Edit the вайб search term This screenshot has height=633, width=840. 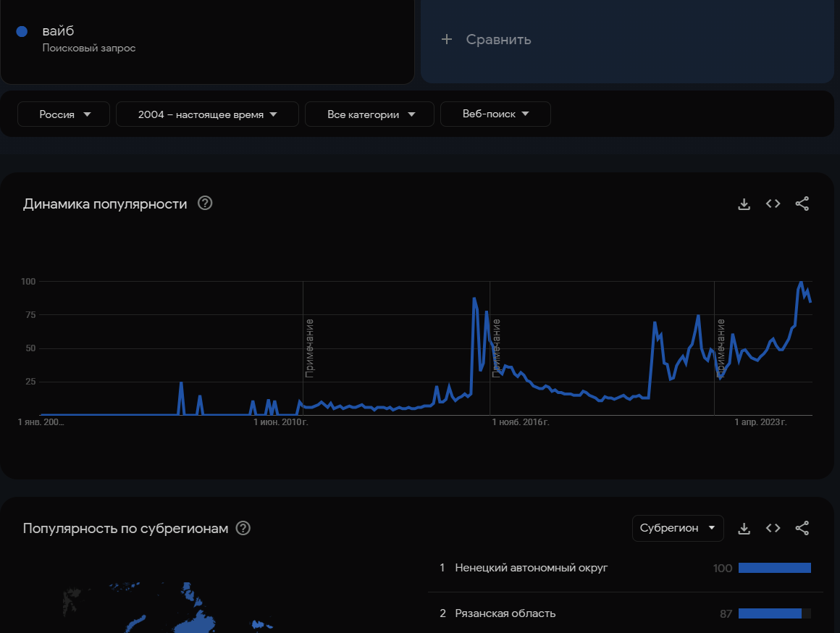tap(58, 31)
